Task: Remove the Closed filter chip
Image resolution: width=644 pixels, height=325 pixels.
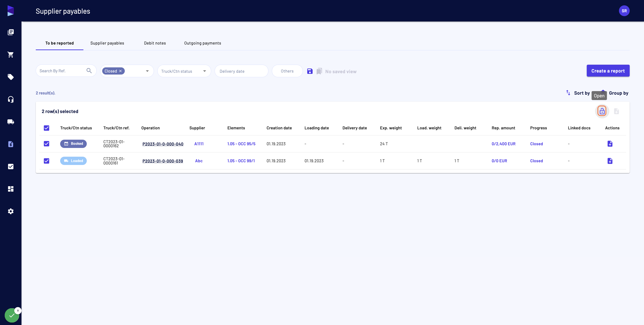Action: pos(121,71)
